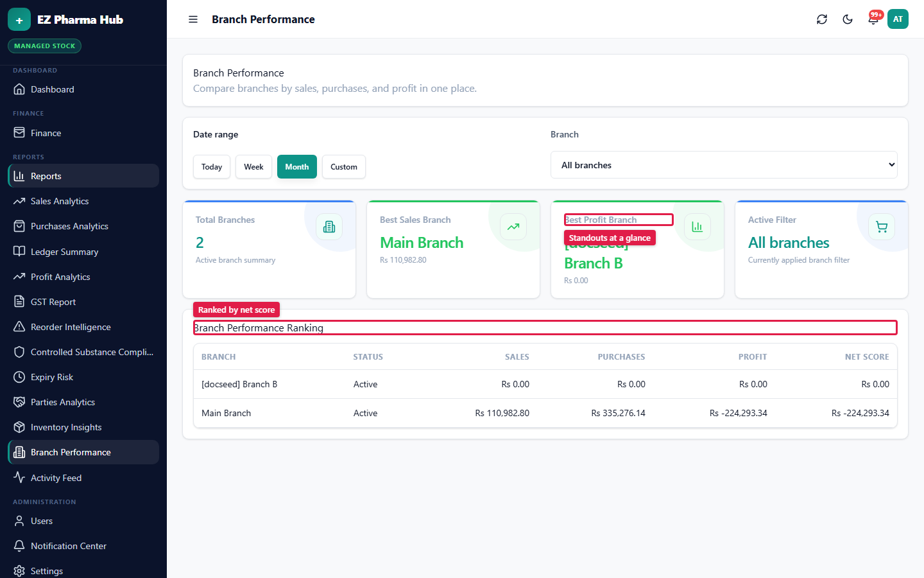Click the Total Branches building card icon
The image size is (924, 578).
tap(329, 227)
